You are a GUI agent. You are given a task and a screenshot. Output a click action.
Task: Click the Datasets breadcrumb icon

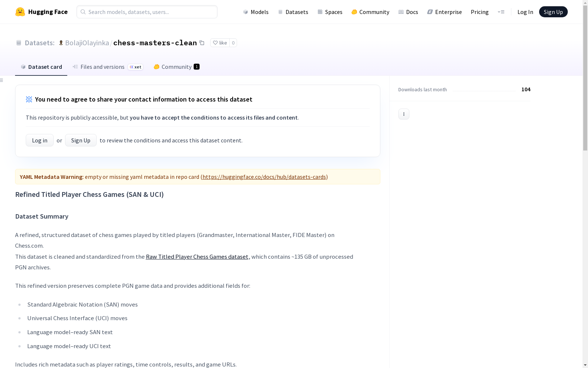click(x=19, y=43)
